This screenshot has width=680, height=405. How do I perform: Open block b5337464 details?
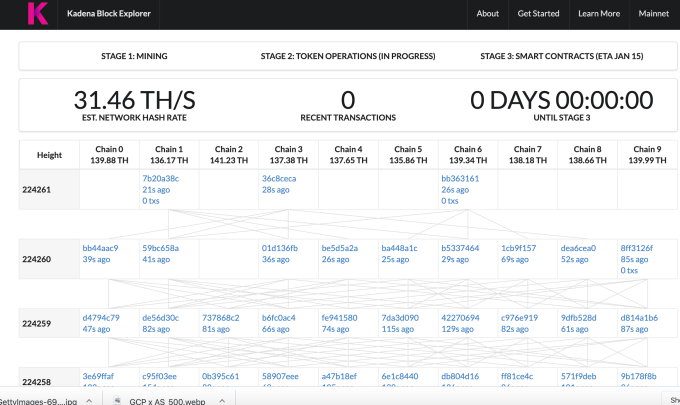pyautogui.click(x=460, y=248)
